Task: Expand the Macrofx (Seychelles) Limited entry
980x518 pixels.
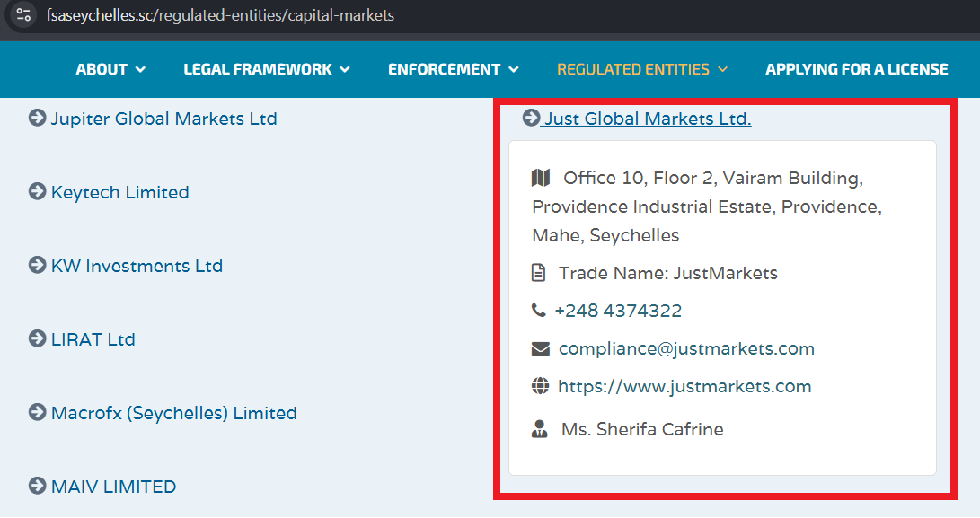Action: tap(173, 413)
